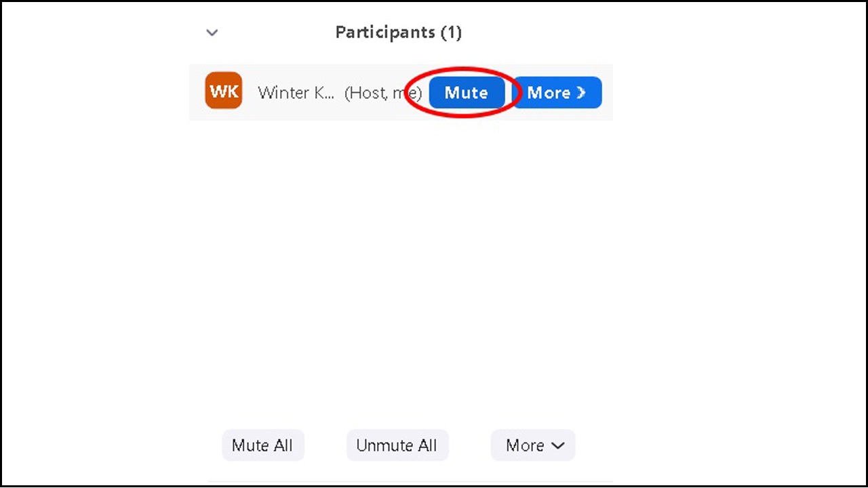Click the divider line below footer buttons
868x488 pixels.
coord(410,482)
